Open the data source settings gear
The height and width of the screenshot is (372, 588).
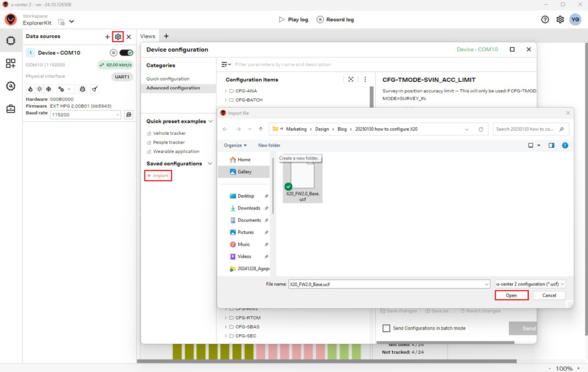(118, 36)
